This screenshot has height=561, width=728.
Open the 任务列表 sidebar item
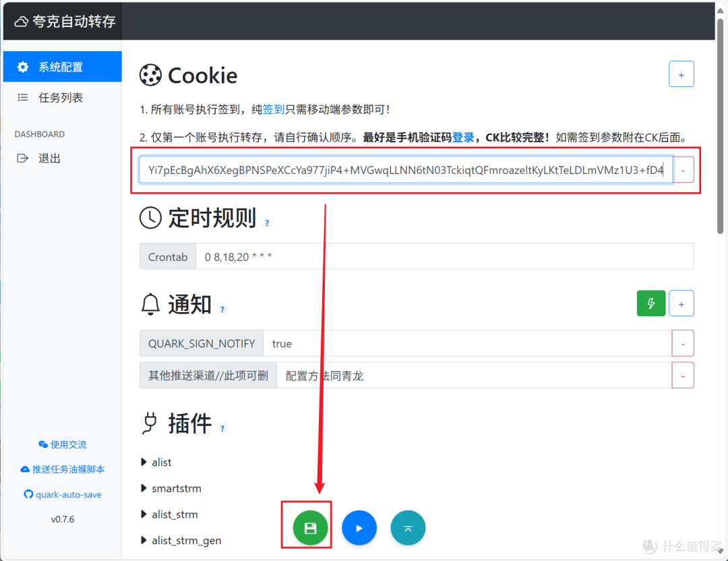[x=62, y=98]
